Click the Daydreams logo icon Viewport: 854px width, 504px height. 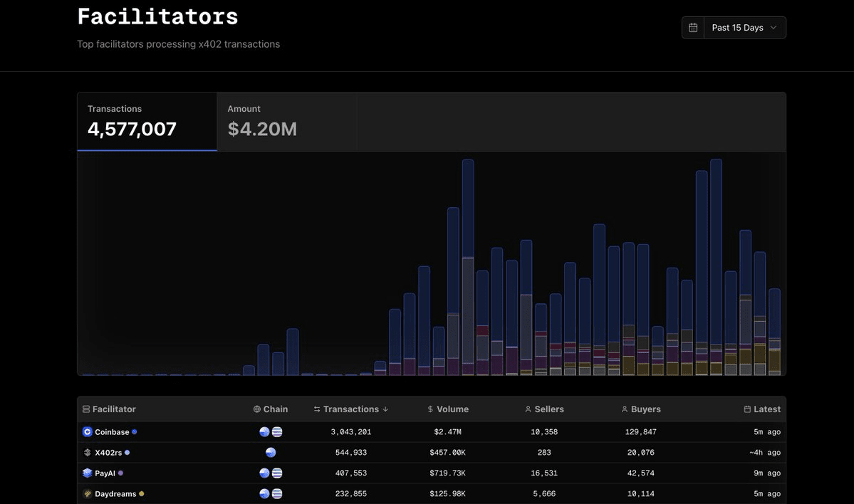click(x=88, y=494)
